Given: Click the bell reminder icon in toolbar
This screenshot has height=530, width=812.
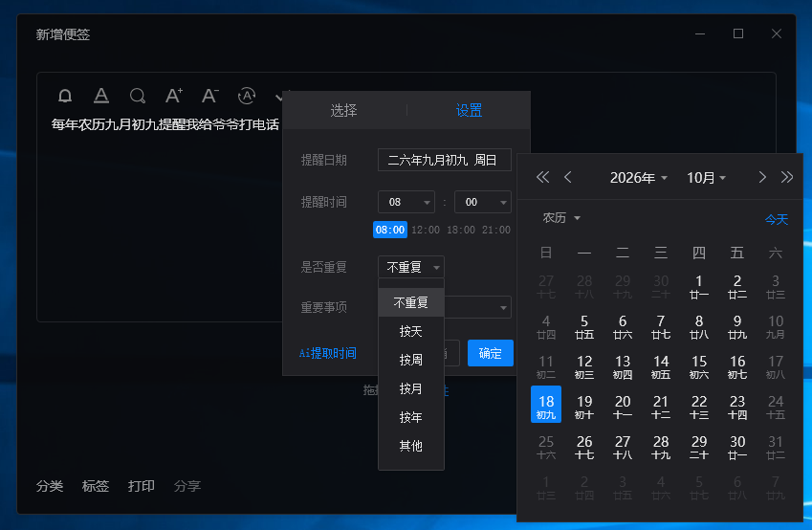Looking at the screenshot, I should tap(65, 96).
